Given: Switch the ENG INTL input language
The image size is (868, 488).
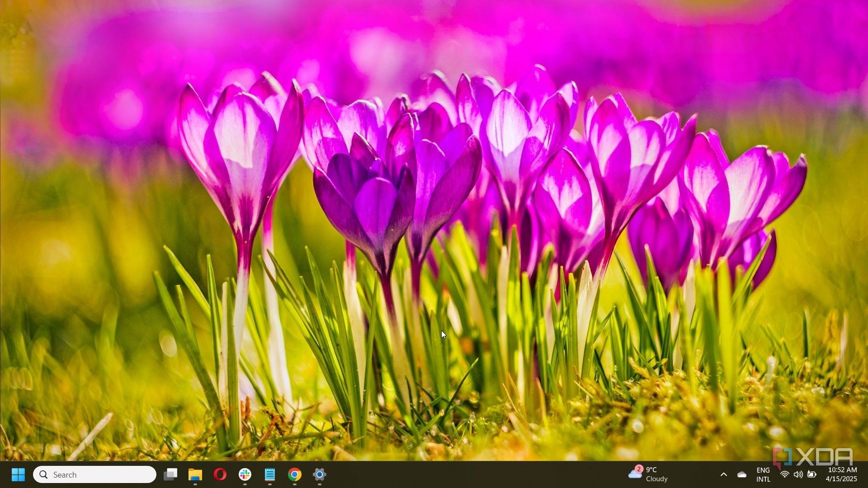Looking at the screenshot, I should [x=764, y=474].
